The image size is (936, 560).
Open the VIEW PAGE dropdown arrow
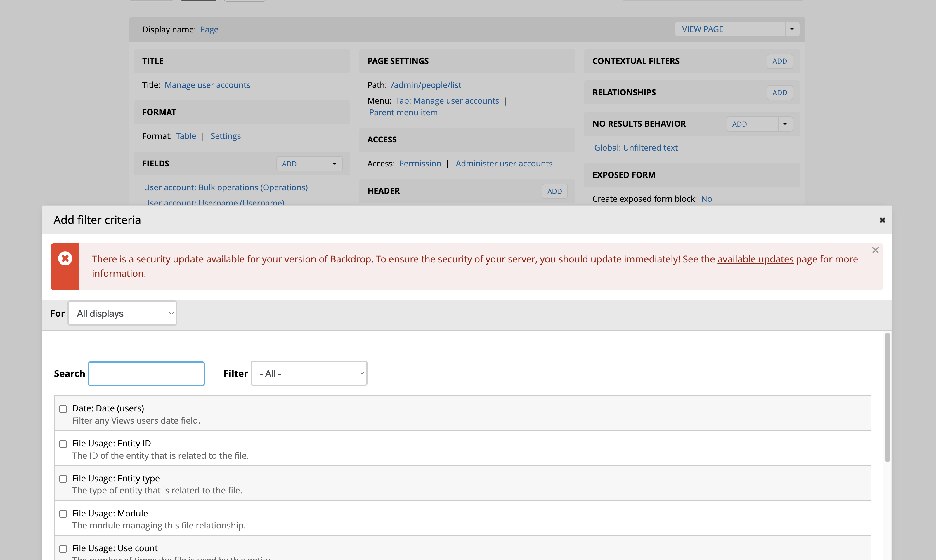(x=792, y=29)
